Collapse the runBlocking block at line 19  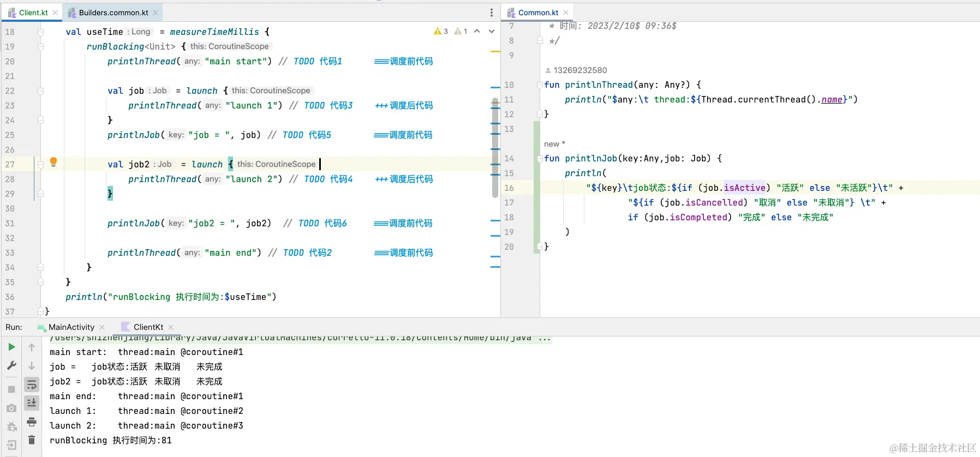40,47
